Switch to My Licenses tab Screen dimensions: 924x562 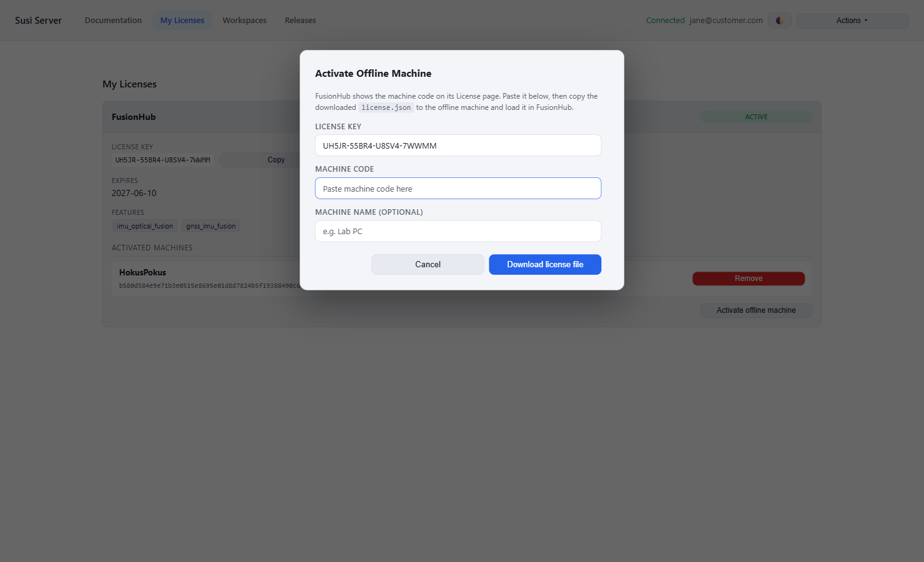tap(182, 21)
